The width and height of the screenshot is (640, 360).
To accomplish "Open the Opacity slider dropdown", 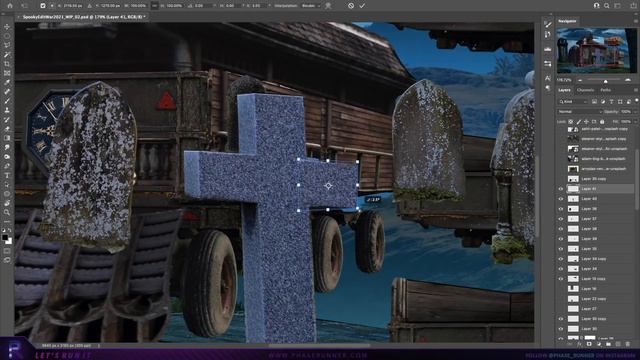I will pos(636,112).
